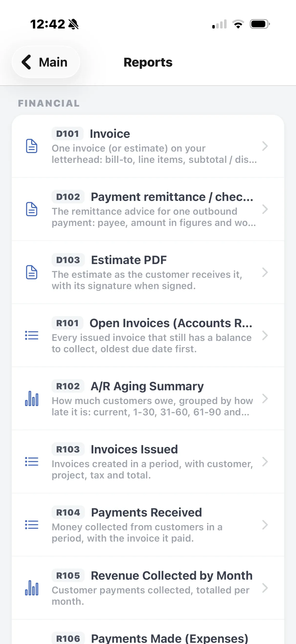Image resolution: width=296 pixels, height=644 pixels.
Task: Expand the Estimate PDF row chevron
Action: click(265, 272)
